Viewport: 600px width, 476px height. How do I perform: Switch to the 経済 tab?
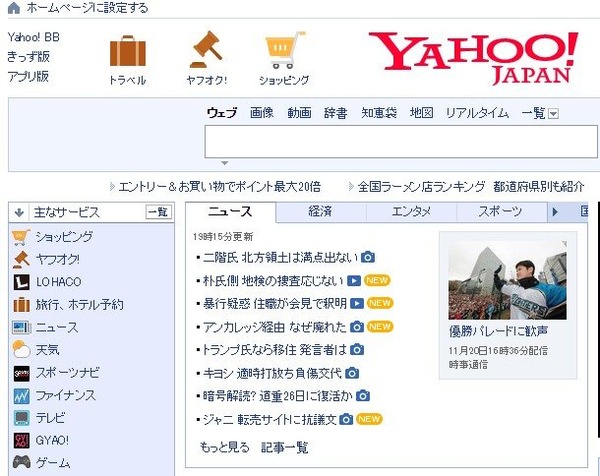321,212
